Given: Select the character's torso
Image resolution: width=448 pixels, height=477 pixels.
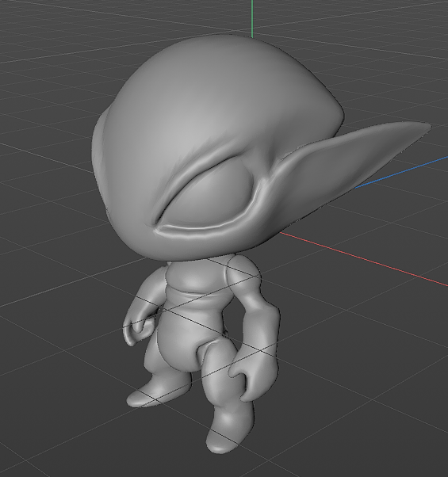Looking at the screenshot, I should point(197,313).
